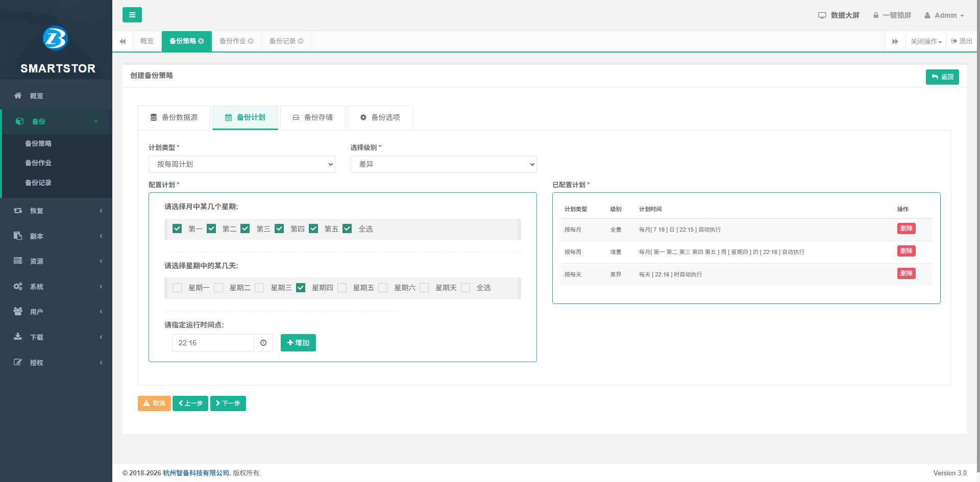Open the 选择级别 dropdown

point(444,164)
